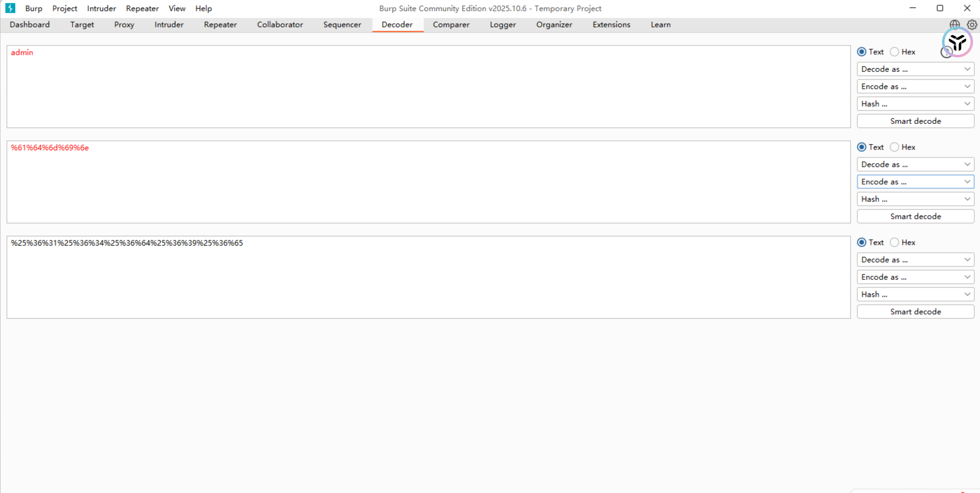
Task: Switch to the Extensions tab
Action: pos(611,25)
